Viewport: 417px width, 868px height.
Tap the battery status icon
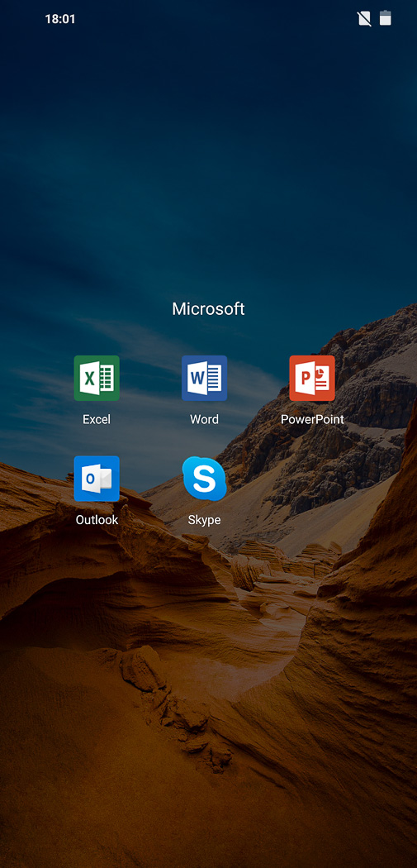point(386,18)
